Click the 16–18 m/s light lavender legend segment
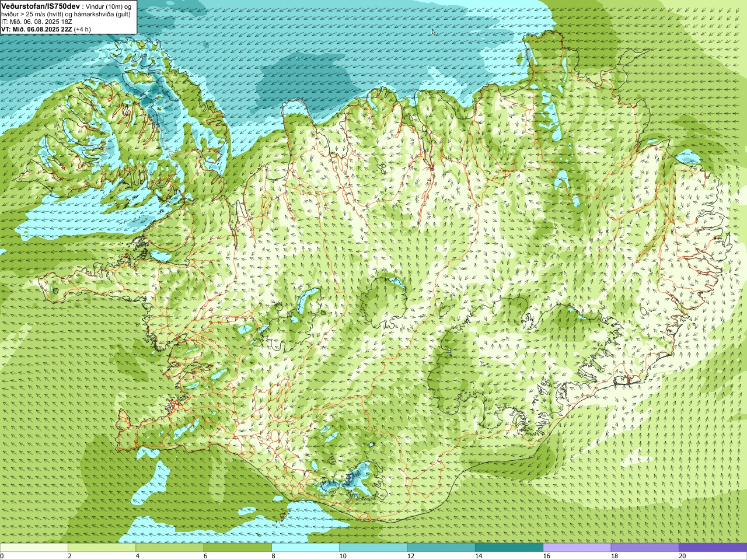747x560 pixels. pyautogui.click(x=577, y=548)
